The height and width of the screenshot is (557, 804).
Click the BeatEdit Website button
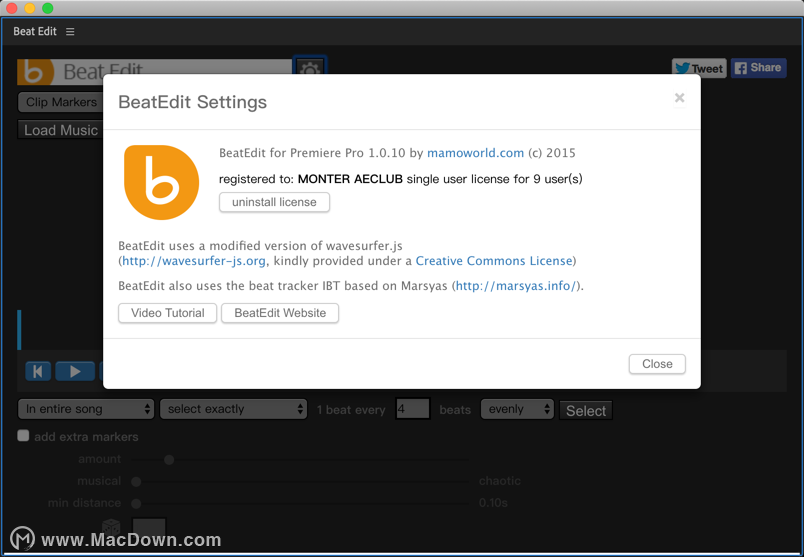(x=280, y=313)
